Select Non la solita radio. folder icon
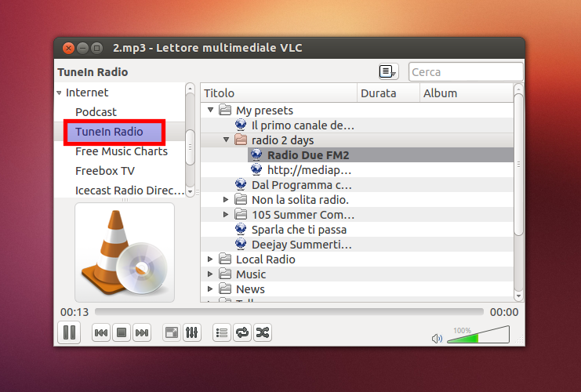This screenshot has height=392, width=581. click(x=241, y=199)
